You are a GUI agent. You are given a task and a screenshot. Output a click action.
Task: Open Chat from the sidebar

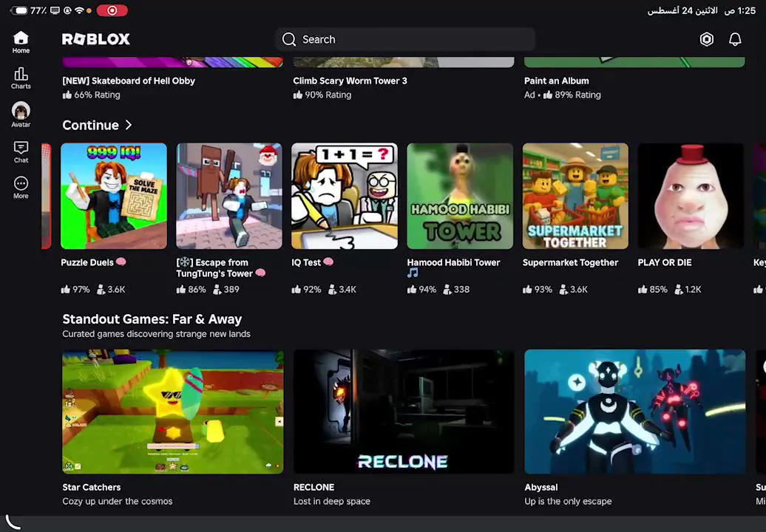point(21,151)
